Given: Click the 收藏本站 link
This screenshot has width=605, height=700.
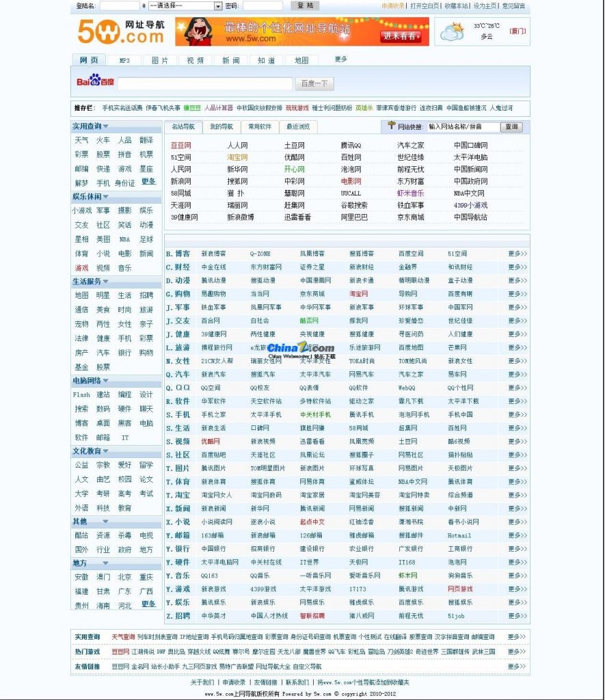Looking at the screenshot, I should click(x=457, y=5).
